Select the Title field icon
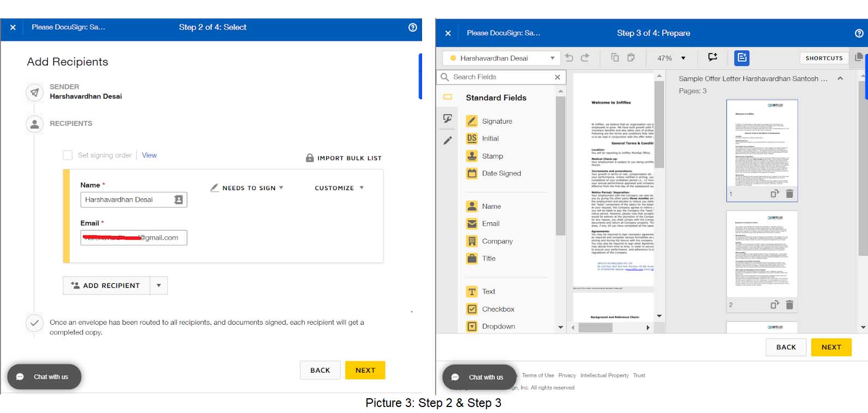 [472, 258]
